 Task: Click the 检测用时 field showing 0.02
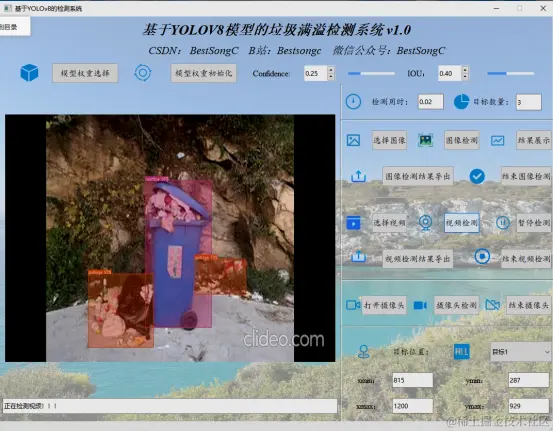(430, 102)
